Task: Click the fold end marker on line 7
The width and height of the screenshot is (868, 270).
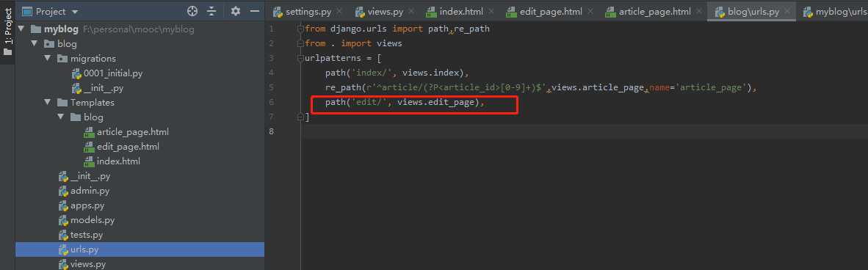Action: coord(300,117)
